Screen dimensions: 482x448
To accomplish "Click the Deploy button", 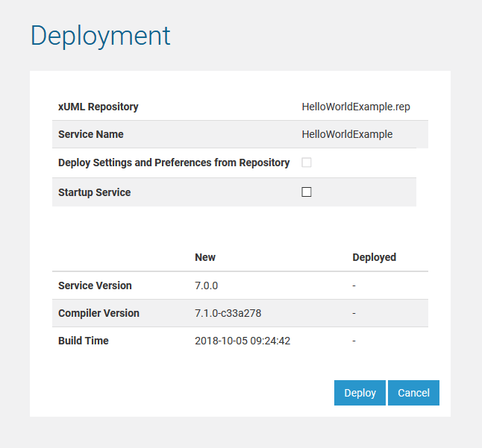I will click(x=360, y=393).
